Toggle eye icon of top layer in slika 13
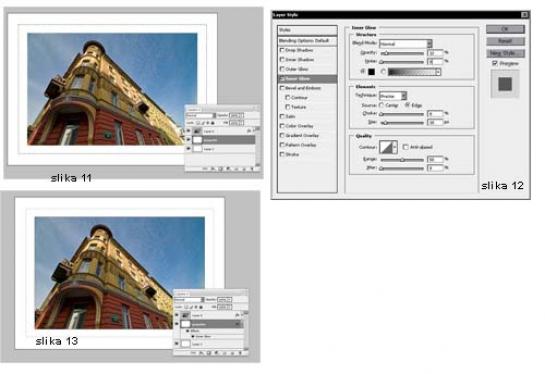Screen dimensions: 545x374 click(177, 315)
